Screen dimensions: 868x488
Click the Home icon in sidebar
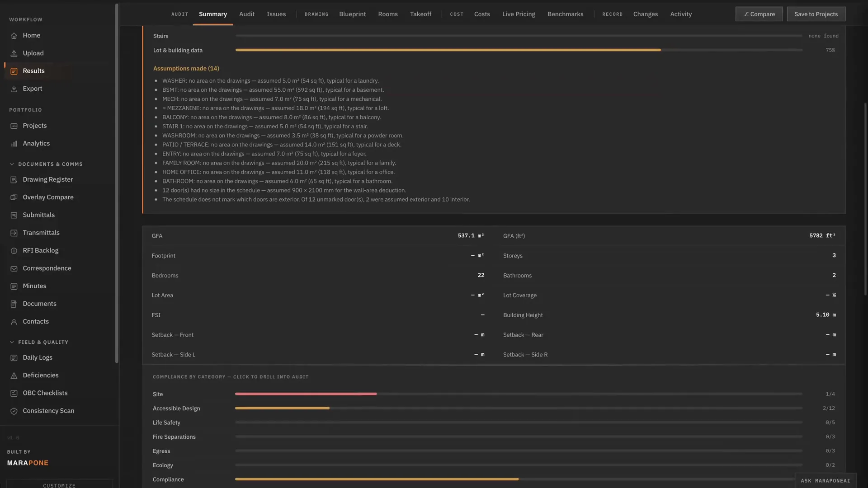pos(14,36)
